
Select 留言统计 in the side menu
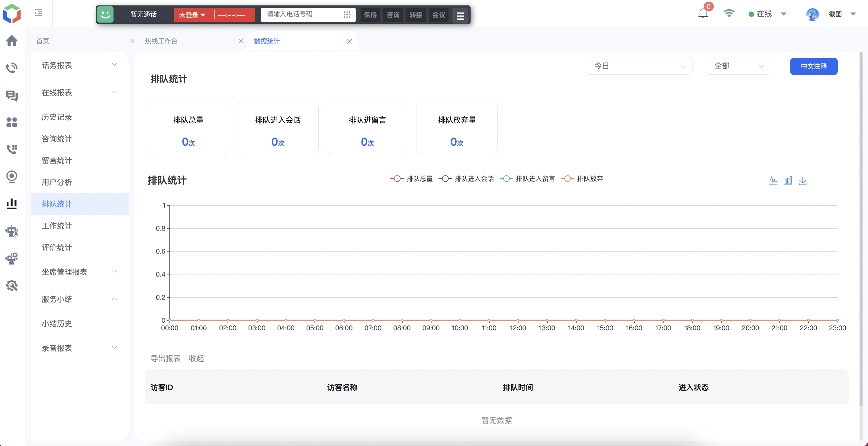pos(79,160)
